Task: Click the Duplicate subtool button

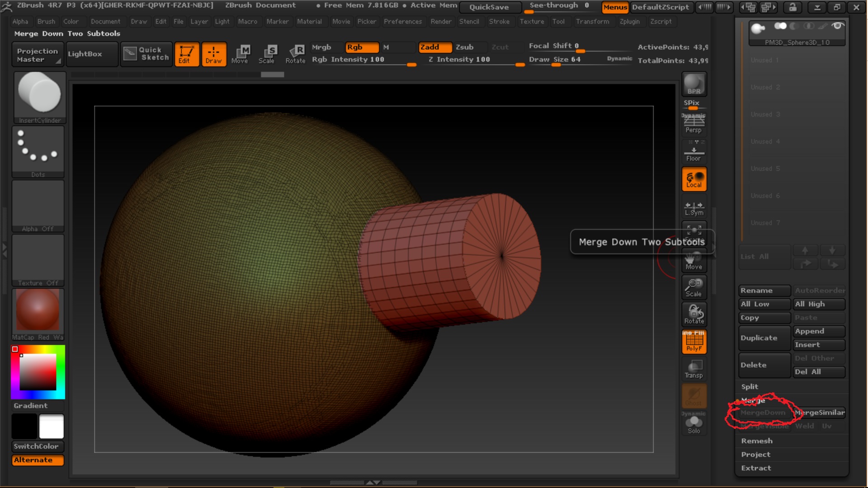Action: point(764,338)
